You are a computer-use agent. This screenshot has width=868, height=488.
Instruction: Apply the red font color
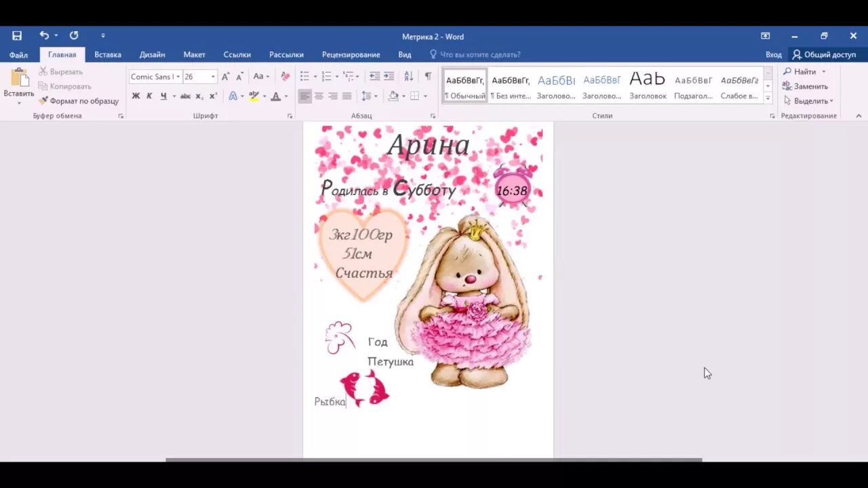click(275, 96)
